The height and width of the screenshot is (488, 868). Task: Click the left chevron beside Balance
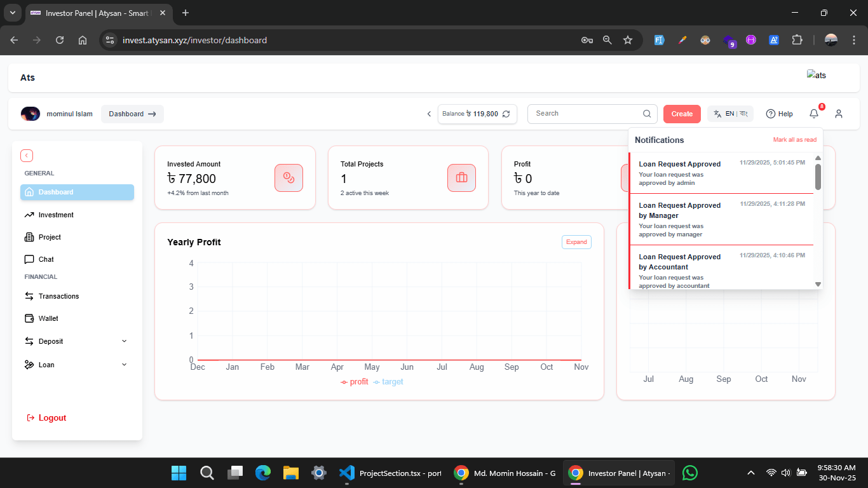[429, 114]
